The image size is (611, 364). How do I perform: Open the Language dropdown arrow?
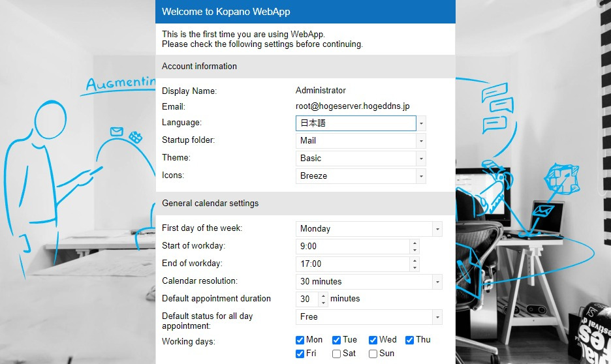point(421,123)
